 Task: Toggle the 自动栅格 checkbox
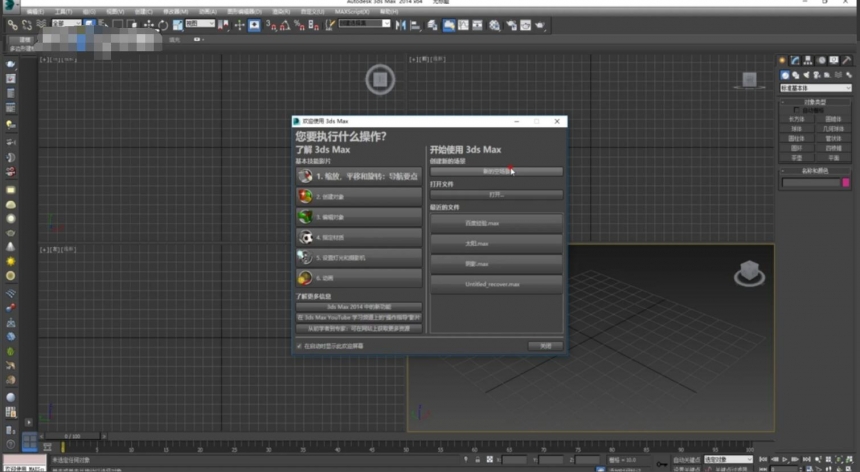click(x=796, y=110)
